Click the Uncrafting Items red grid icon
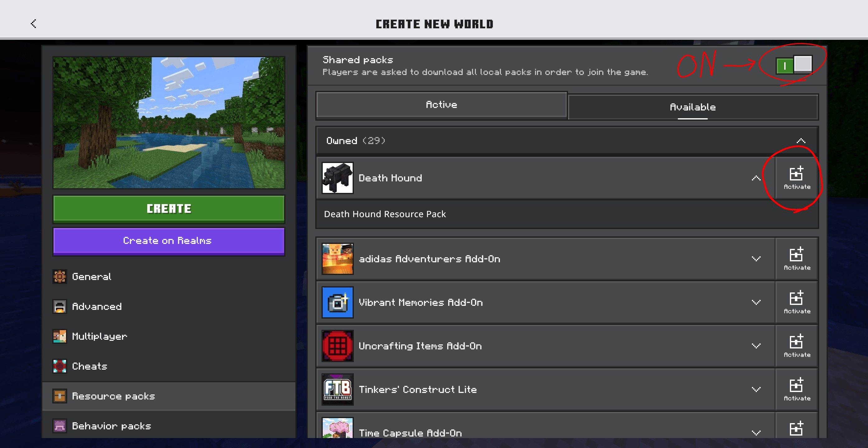Viewport: 868px width, 448px height. pos(337,346)
